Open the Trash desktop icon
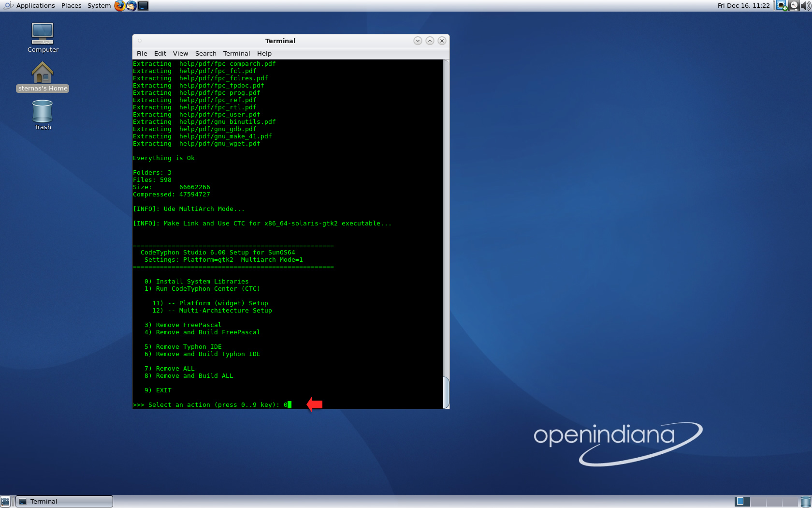The width and height of the screenshot is (812, 508). 43,115
